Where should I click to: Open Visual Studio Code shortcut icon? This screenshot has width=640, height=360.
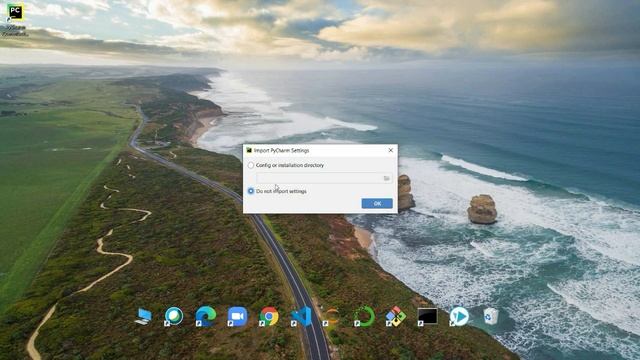pos(301,316)
